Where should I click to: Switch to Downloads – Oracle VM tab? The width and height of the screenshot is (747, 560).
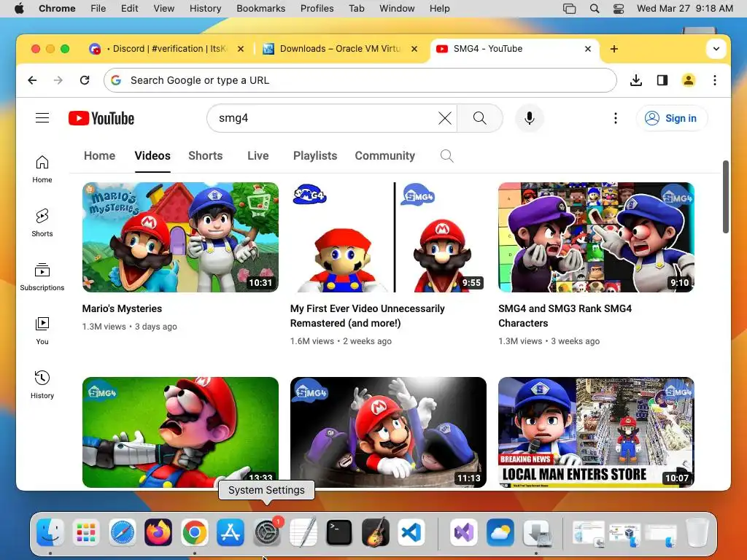coord(340,49)
